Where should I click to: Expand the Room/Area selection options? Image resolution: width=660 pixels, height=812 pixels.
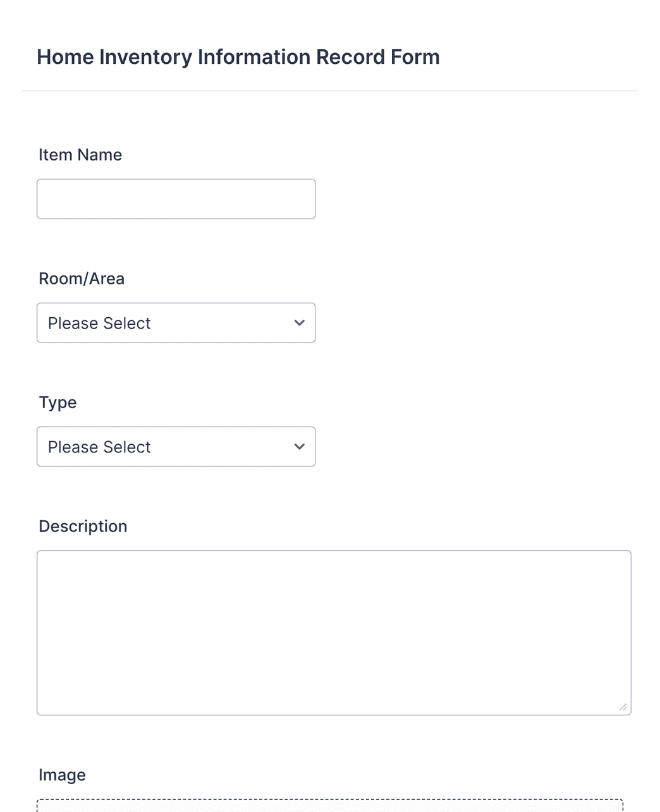point(176,323)
